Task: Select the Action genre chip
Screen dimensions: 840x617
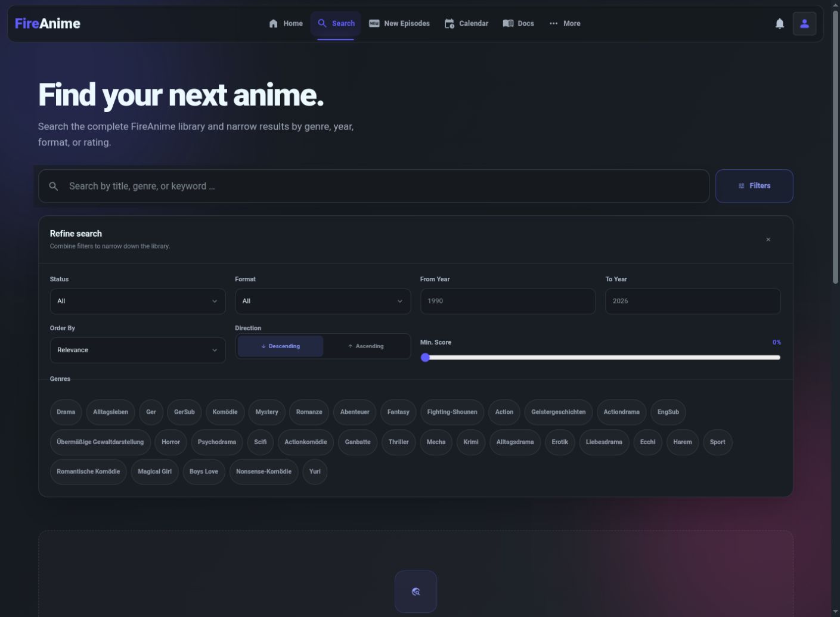Action: (x=504, y=413)
